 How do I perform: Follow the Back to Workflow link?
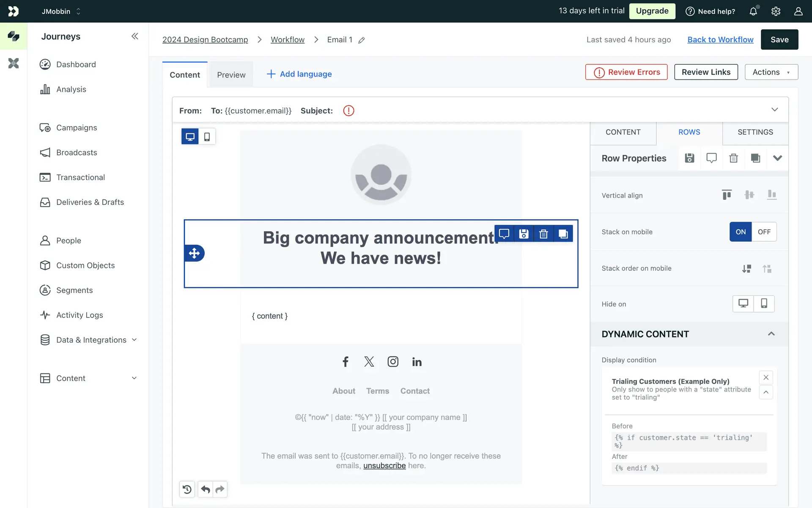point(720,39)
